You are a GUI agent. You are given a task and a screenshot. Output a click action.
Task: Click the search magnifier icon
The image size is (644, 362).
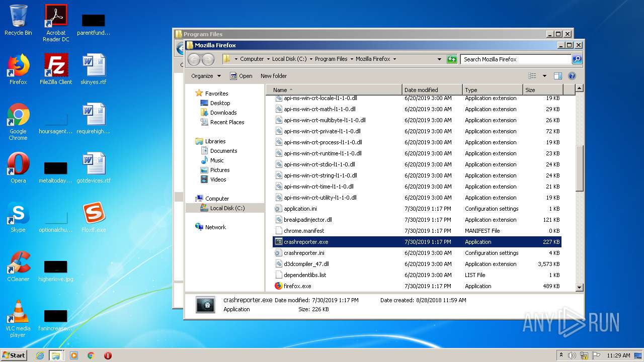point(577,59)
